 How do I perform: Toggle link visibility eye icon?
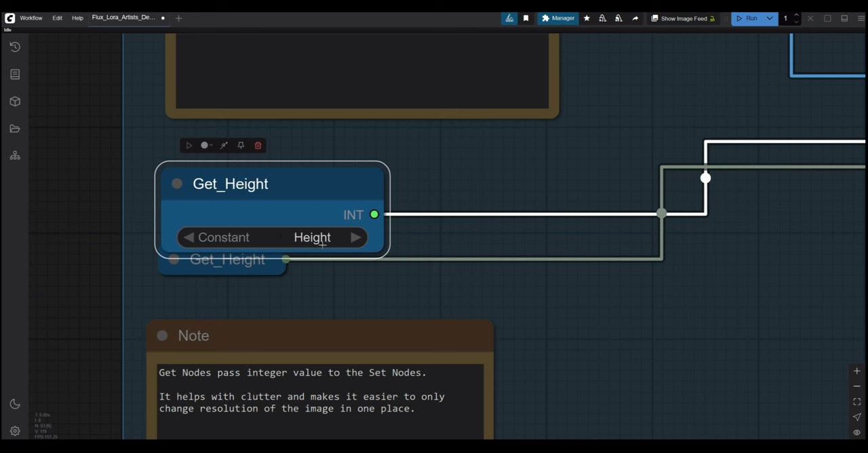pos(856,433)
